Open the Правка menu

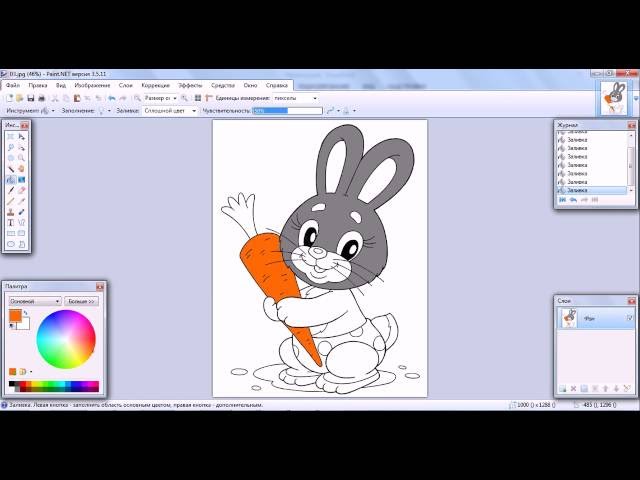[38, 85]
